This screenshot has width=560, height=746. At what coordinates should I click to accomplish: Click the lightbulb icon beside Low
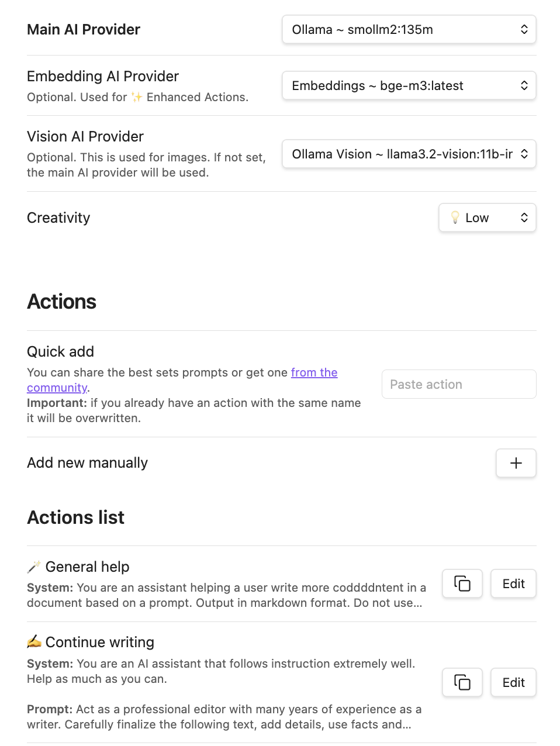point(455,217)
